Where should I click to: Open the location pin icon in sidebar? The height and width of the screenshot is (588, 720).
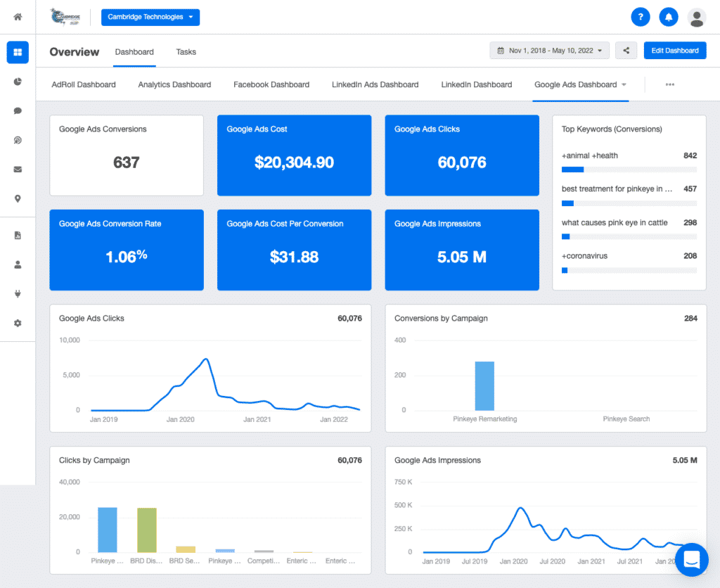18,199
